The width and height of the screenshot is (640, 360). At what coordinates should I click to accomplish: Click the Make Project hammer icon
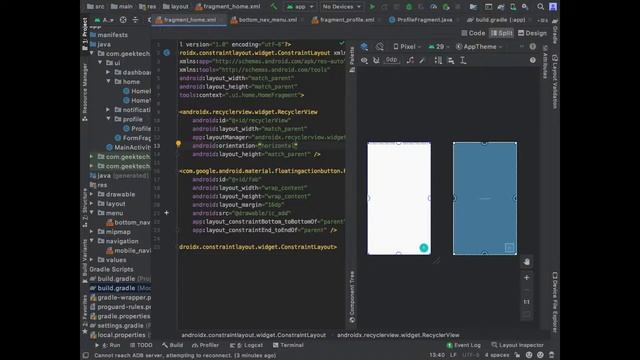tap(274, 7)
